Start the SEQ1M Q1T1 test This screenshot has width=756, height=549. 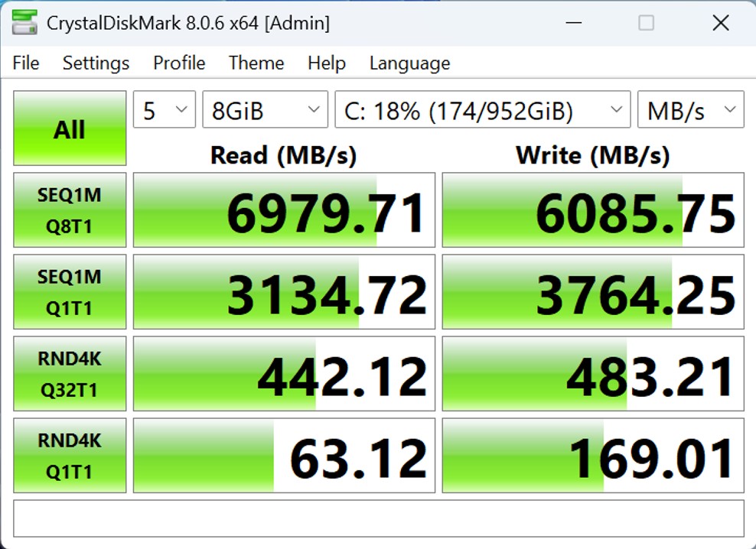[70, 292]
